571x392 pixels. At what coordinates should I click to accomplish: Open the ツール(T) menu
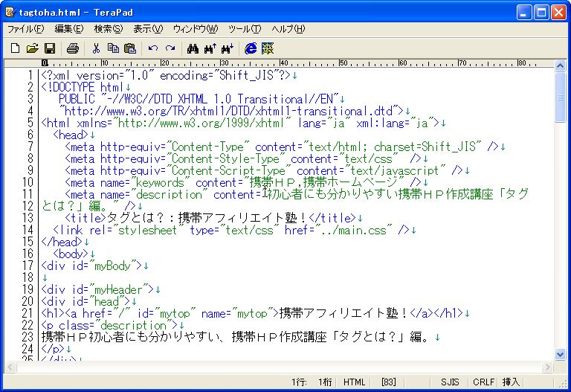pyautogui.click(x=245, y=29)
